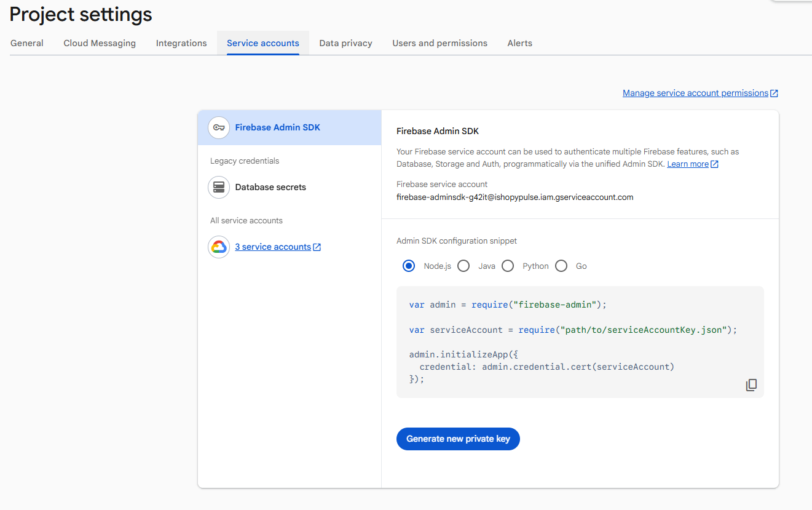812x510 pixels.
Task: Copy the Admin SDK configuration snippet
Action: tap(751, 385)
